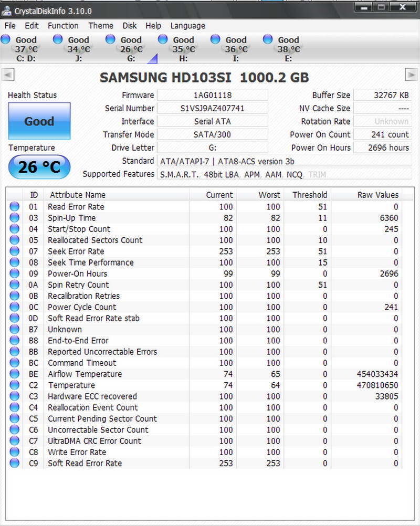This screenshot has height=526, width=420.
Task: Click the Worst column header
Action: click(260, 195)
